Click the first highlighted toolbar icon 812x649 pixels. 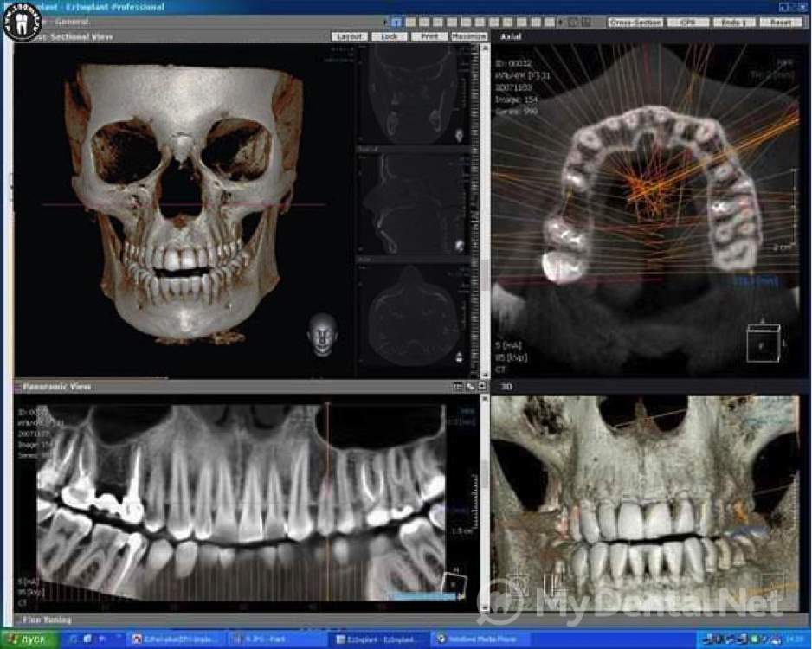[396, 22]
